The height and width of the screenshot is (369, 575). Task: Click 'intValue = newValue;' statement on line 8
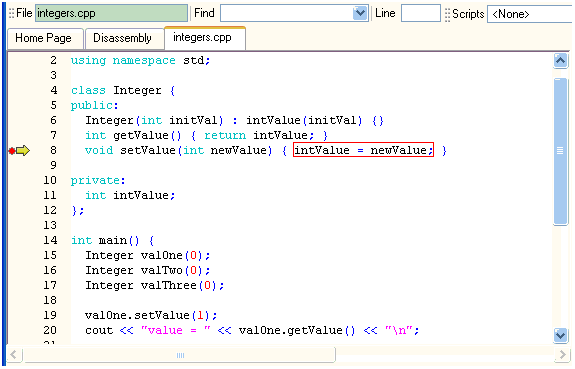click(363, 150)
